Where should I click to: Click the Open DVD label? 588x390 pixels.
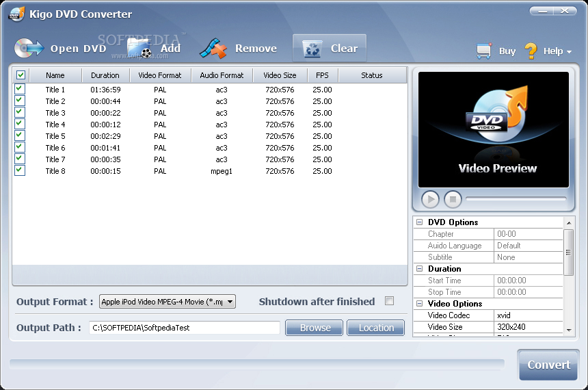pyautogui.click(x=79, y=49)
